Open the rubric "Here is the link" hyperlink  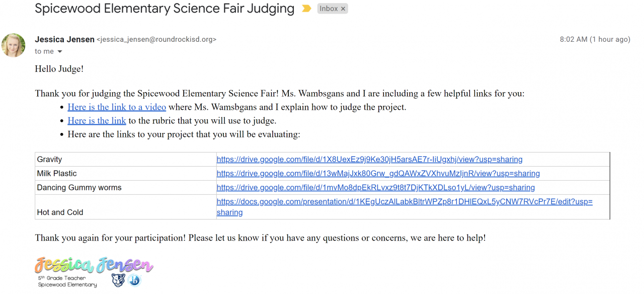coord(97,120)
